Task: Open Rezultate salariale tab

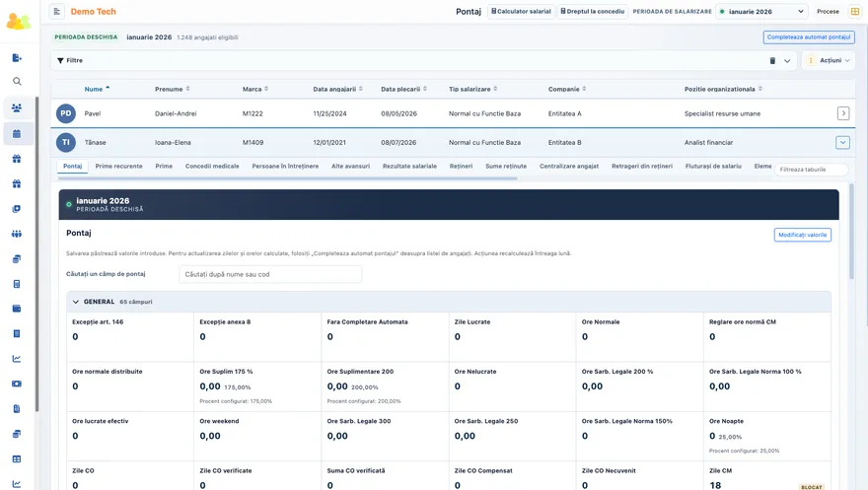Action: (409, 166)
